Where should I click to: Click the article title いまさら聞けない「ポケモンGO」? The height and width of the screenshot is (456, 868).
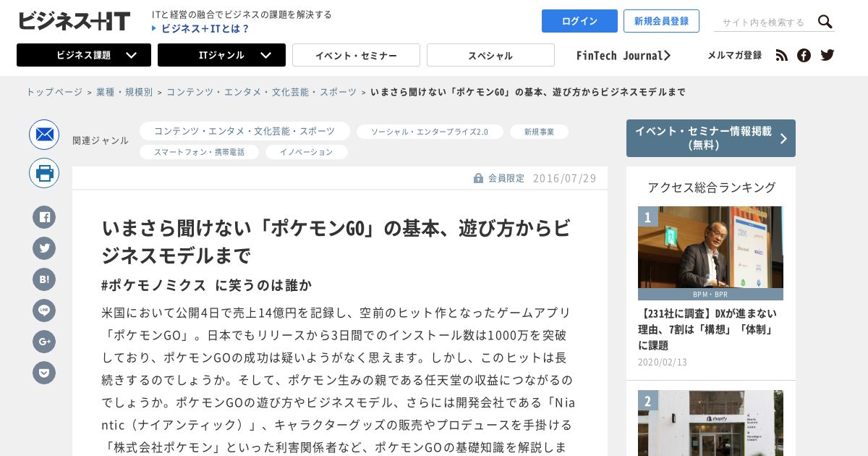point(336,241)
